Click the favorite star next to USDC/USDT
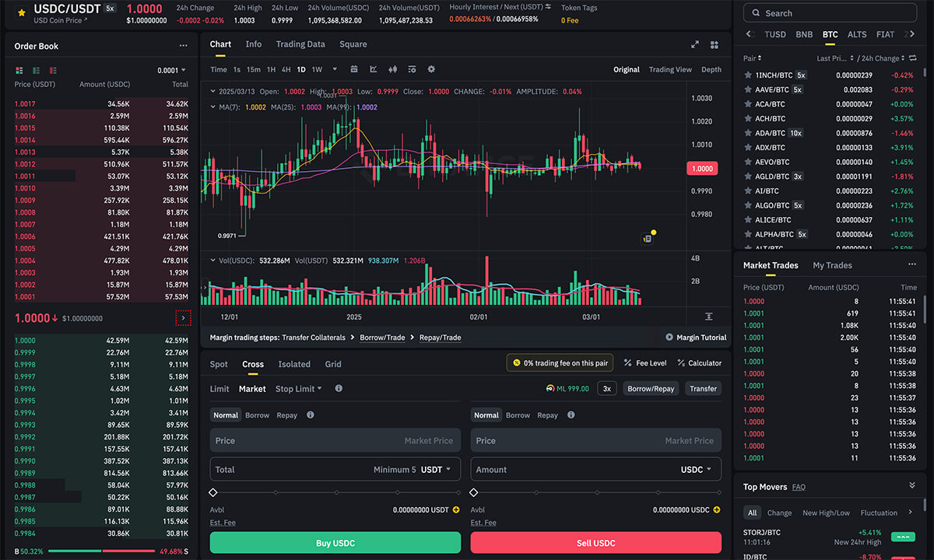This screenshot has width=934, height=560. point(20,13)
